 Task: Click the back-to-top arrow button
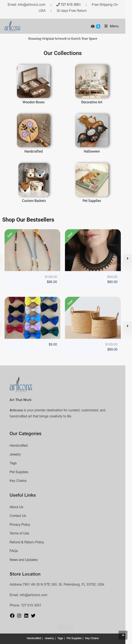[123, 635]
